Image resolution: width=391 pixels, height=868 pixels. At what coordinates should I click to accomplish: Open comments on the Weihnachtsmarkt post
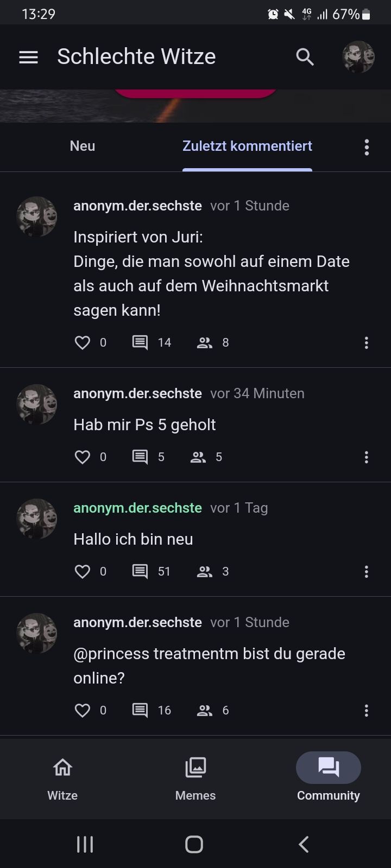click(140, 342)
